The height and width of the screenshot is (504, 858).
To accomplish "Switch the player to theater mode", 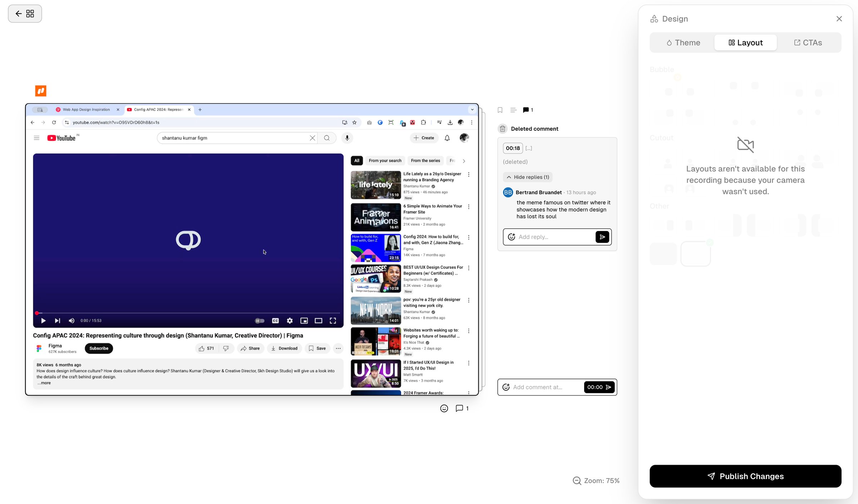I will [x=318, y=321].
